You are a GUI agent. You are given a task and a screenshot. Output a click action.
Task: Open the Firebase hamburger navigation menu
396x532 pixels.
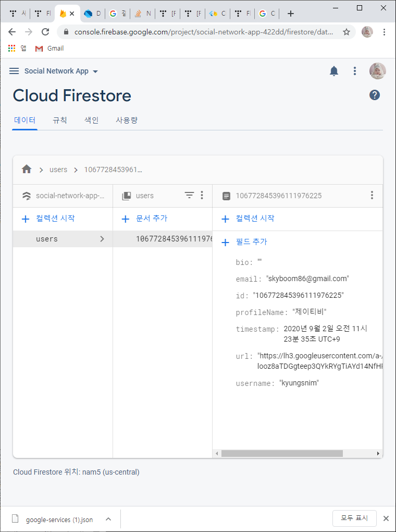[14, 71]
